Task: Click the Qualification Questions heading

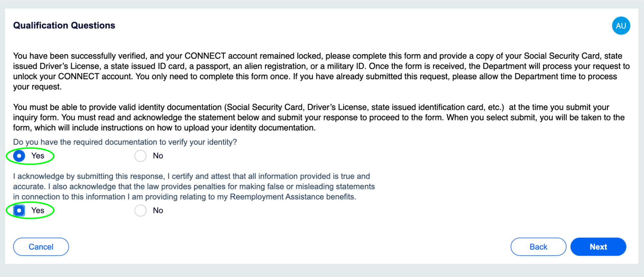Action: (x=64, y=25)
